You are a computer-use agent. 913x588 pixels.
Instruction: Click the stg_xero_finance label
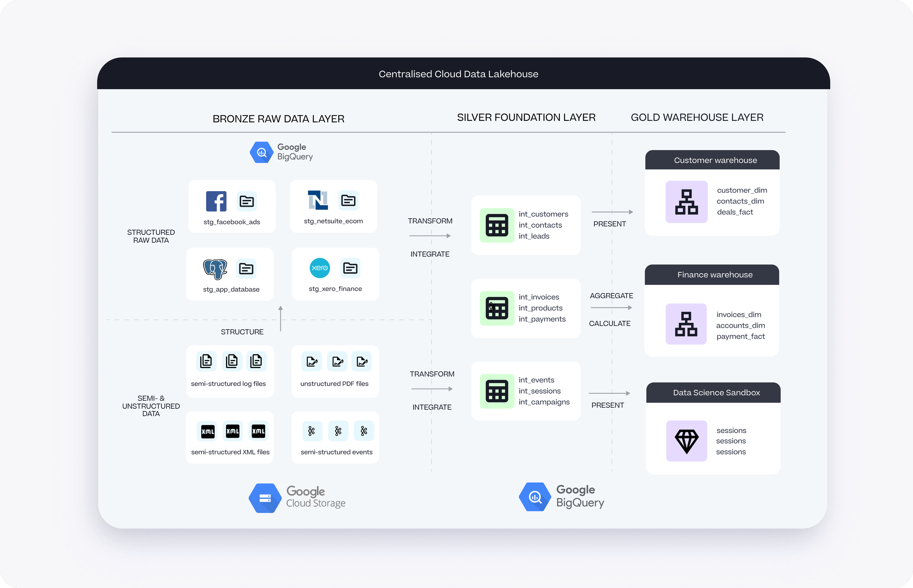tap(335, 289)
